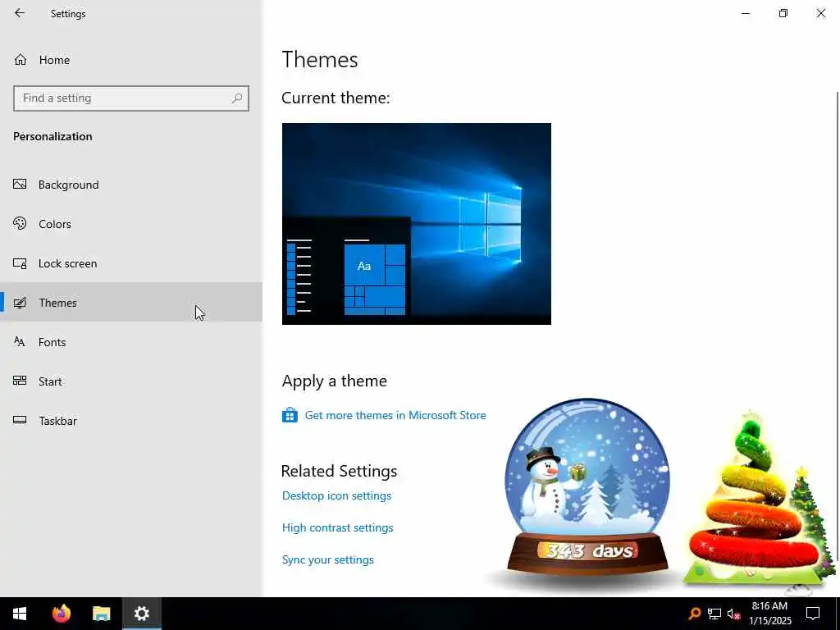Image resolution: width=840 pixels, height=630 pixels.
Task: Select the Themes sidebar entry
Action: tap(130, 303)
